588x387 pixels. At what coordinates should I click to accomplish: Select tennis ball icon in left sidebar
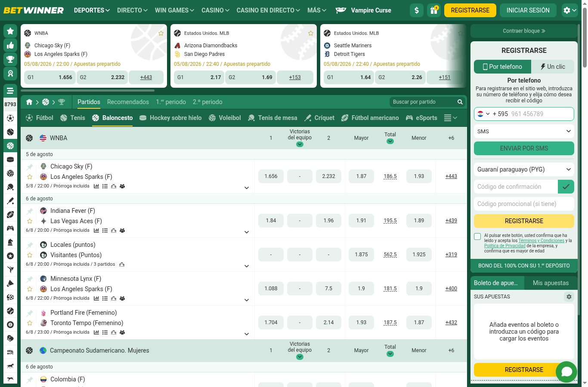(x=10, y=132)
